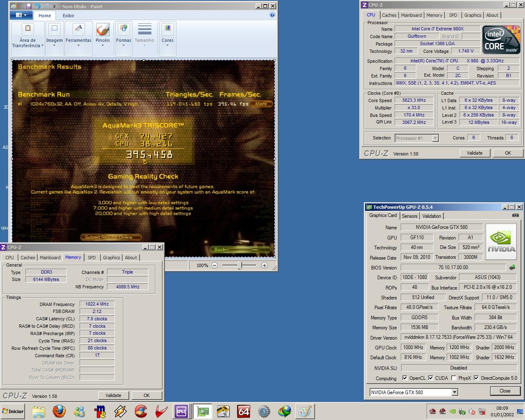Click the Core Speed 5623.3 MHz value
The image size is (525, 420).
414,100
